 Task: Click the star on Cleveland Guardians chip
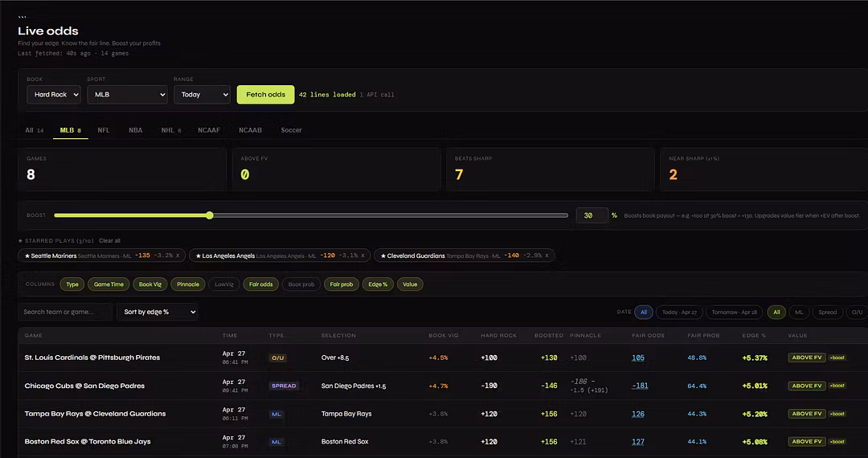[x=383, y=256]
